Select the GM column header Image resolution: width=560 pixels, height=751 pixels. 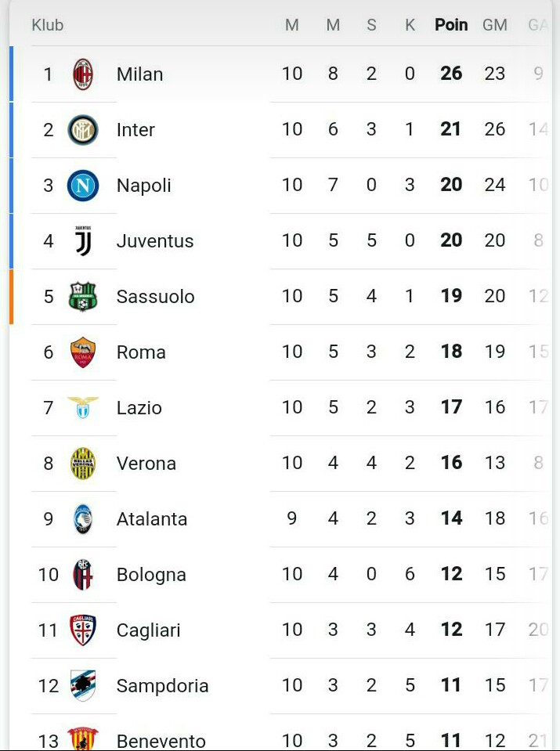[495, 25]
